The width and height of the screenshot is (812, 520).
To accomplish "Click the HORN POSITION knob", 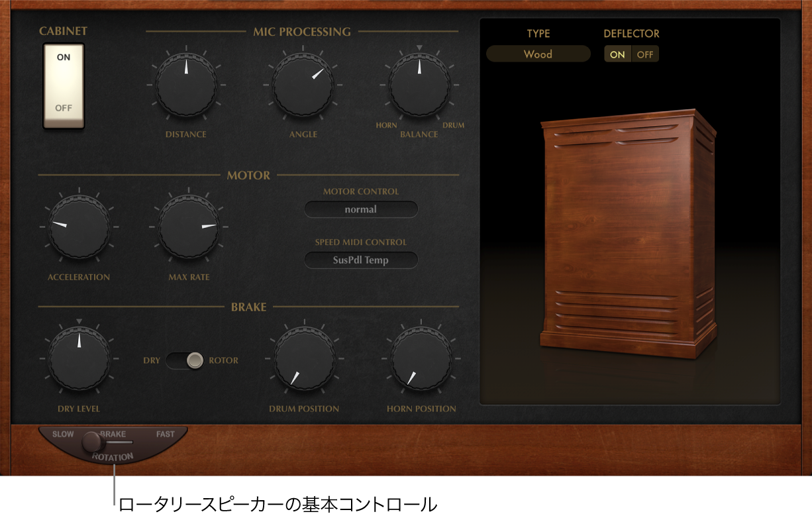I will coord(420,359).
